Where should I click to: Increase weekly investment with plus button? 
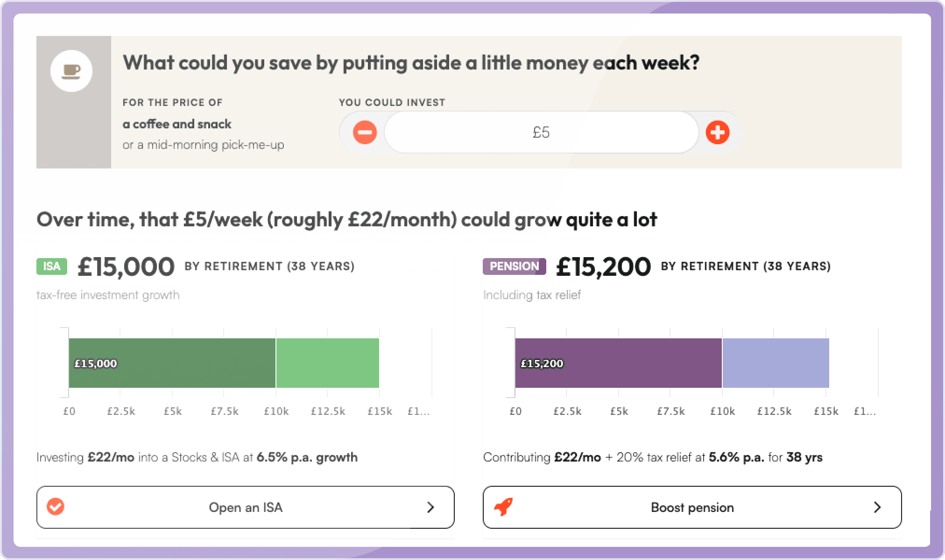click(x=718, y=133)
